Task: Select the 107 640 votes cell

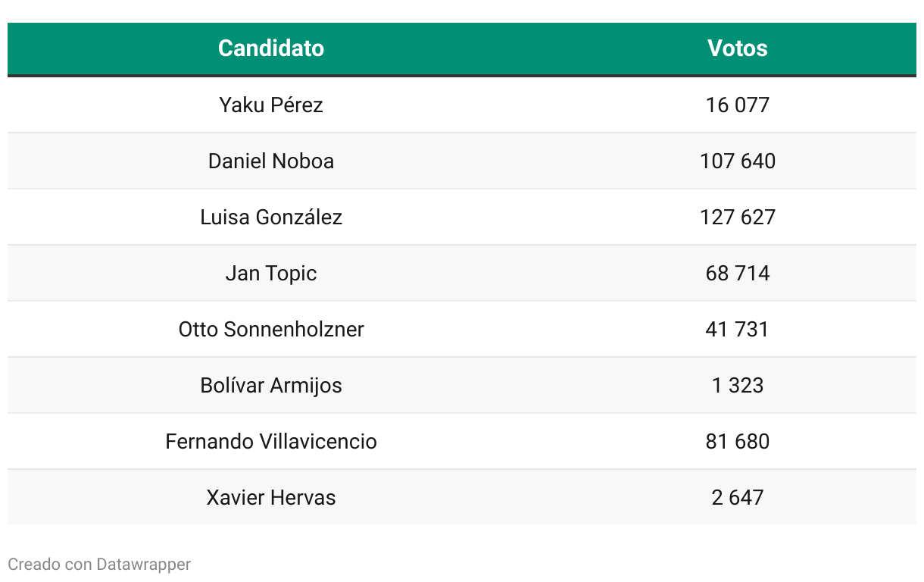Action: (737, 161)
